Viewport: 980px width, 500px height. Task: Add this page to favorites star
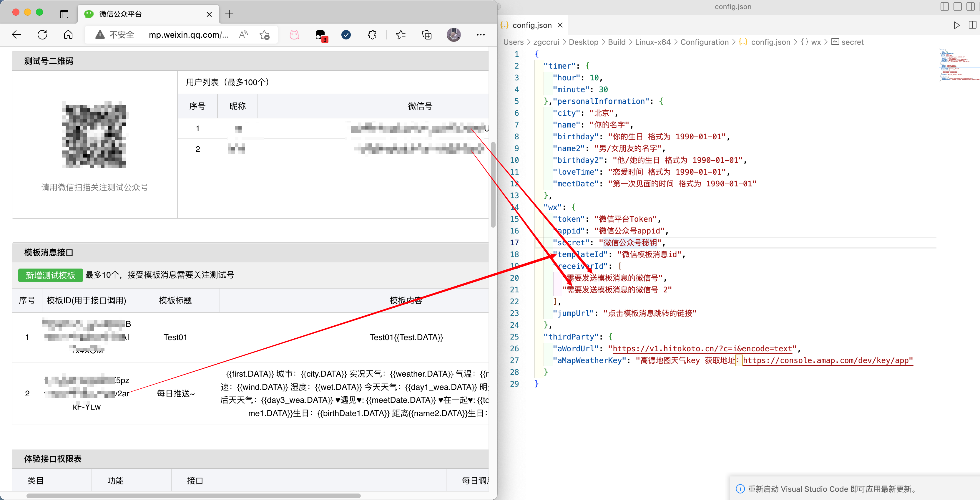pyautogui.click(x=264, y=35)
